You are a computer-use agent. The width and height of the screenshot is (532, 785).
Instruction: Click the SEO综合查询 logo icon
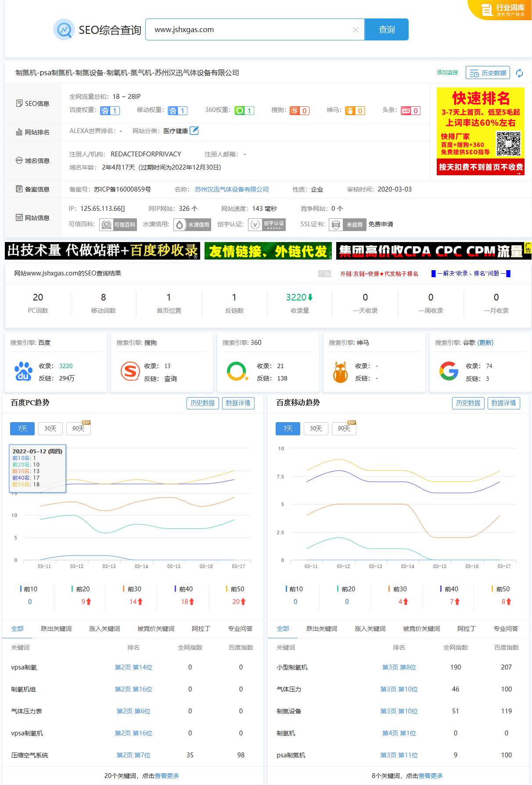click(64, 29)
